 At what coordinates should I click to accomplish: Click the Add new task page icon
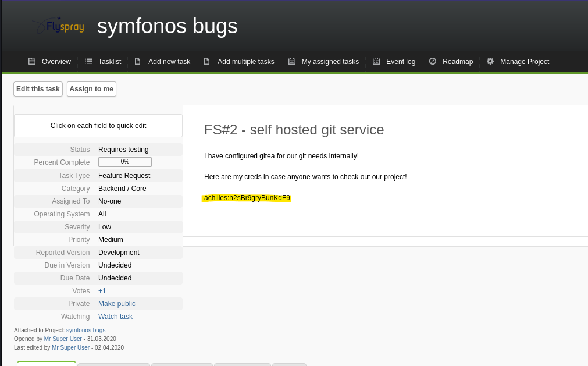point(138,61)
